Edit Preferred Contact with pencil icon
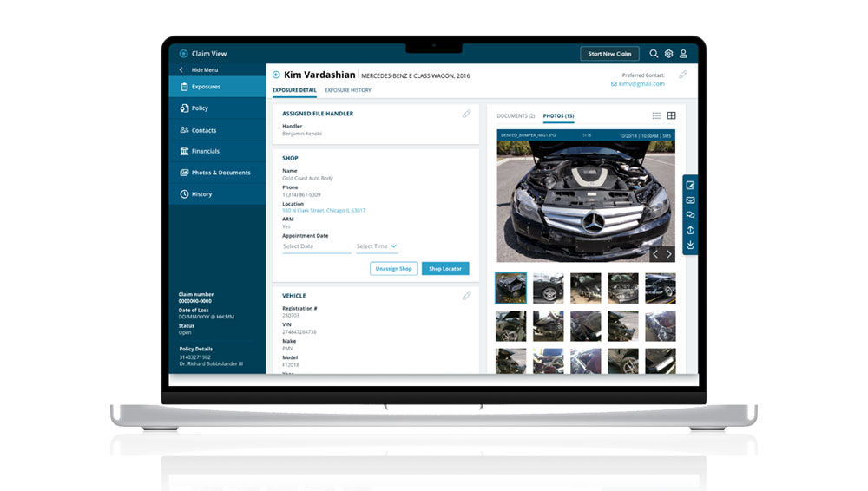This screenshot has width=868, height=491. pyautogui.click(x=682, y=75)
